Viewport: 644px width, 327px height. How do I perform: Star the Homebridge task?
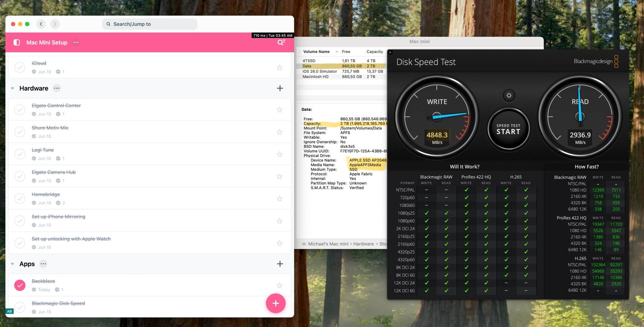coord(279,199)
